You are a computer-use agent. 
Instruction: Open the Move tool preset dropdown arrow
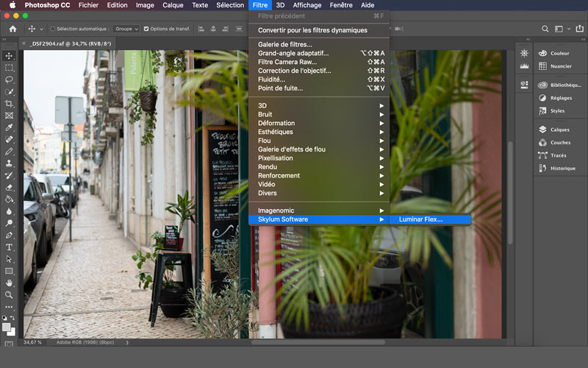[41, 29]
